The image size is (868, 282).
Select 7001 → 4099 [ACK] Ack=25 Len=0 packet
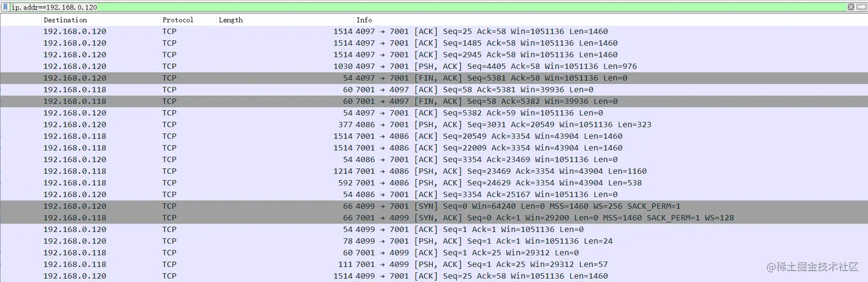pyautogui.click(x=434, y=252)
